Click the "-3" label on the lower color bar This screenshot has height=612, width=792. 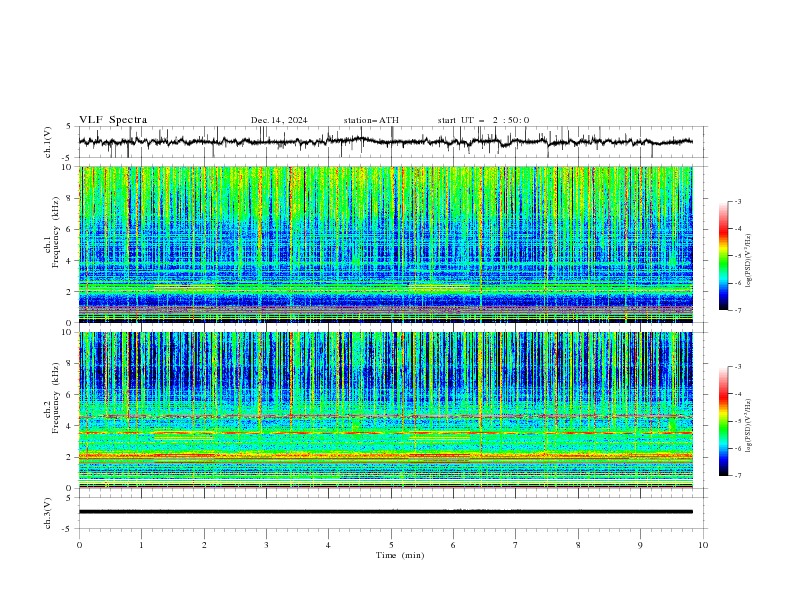coord(738,367)
